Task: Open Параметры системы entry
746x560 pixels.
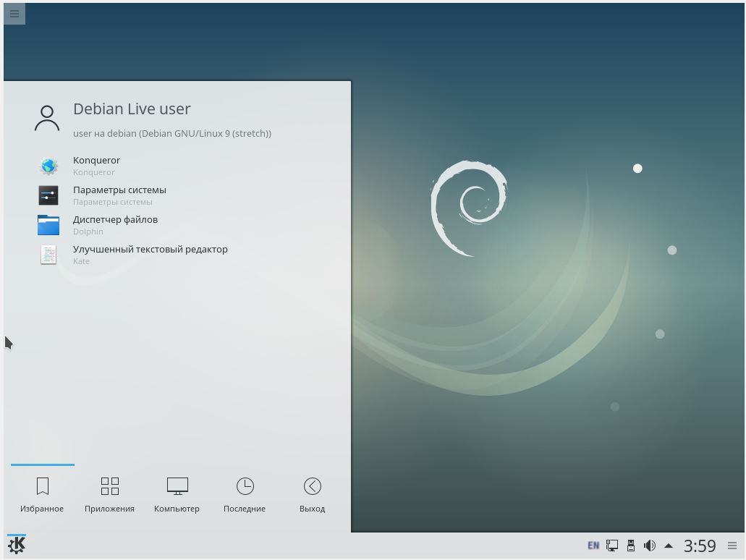Action: point(177,195)
